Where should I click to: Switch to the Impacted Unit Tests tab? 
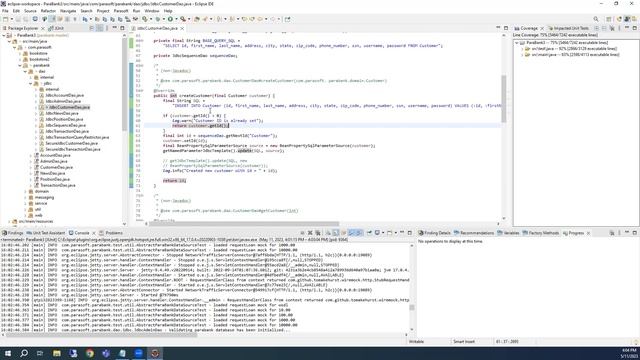569,28
